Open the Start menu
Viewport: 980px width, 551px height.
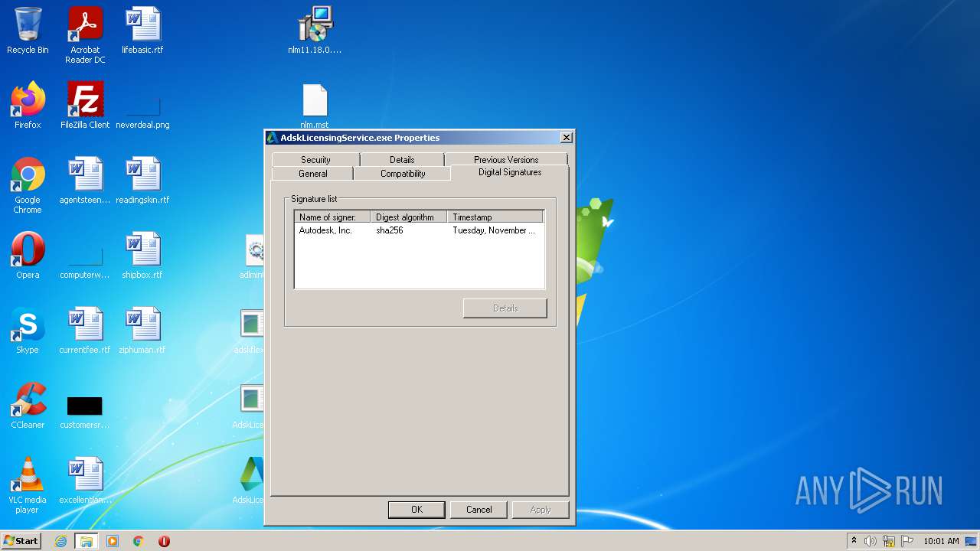click(21, 540)
